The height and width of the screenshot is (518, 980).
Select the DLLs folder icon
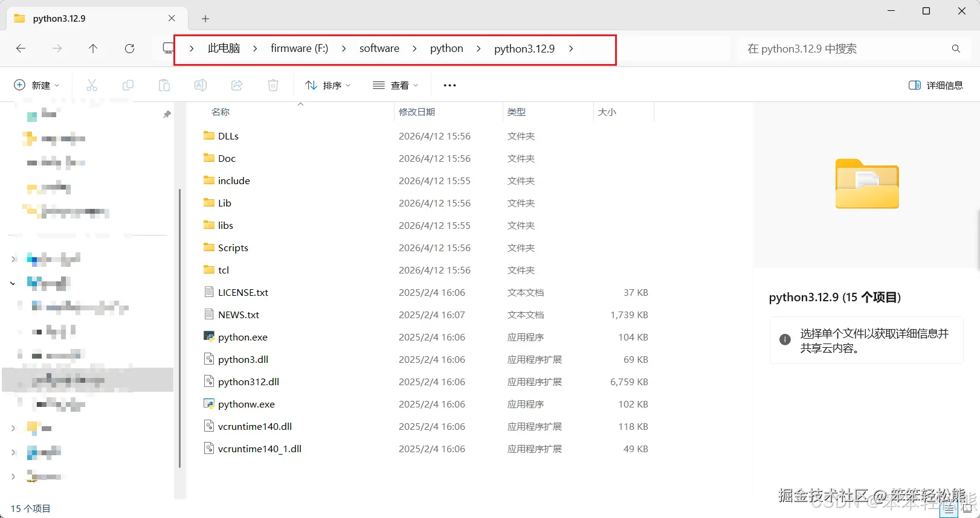pos(209,135)
